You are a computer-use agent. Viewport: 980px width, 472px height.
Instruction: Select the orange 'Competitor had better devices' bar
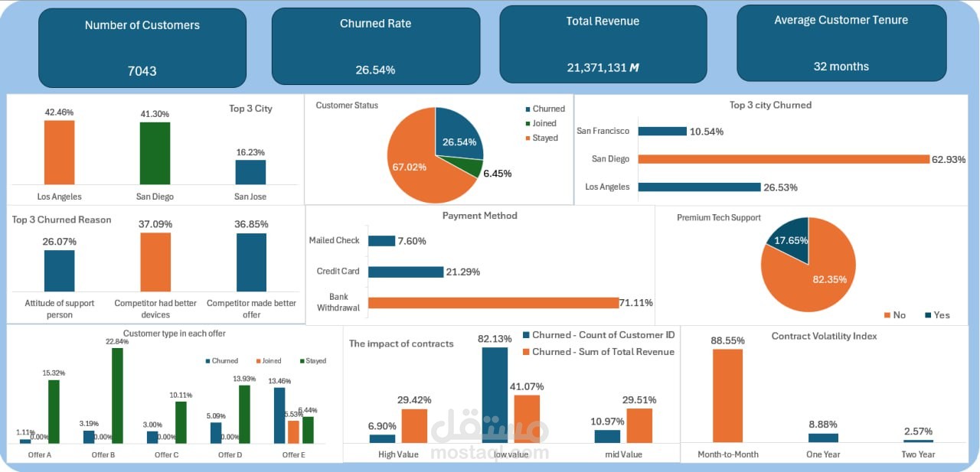(155, 262)
